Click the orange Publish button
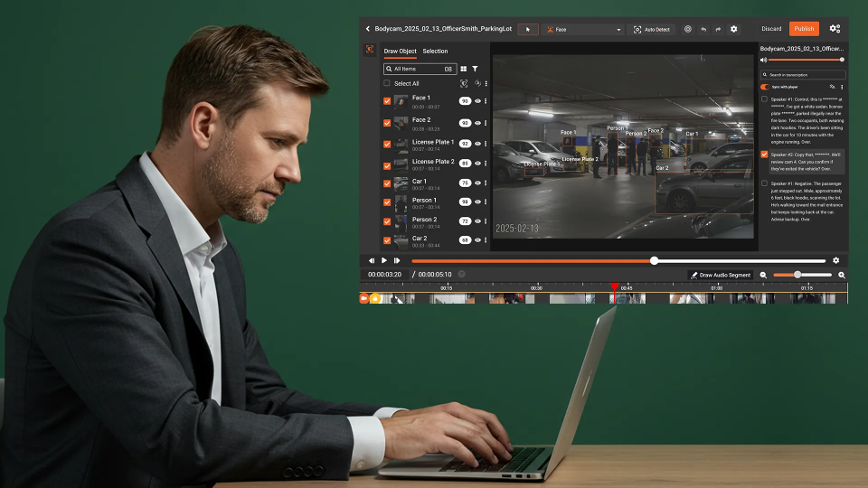868x488 pixels. click(x=803, y=29)
